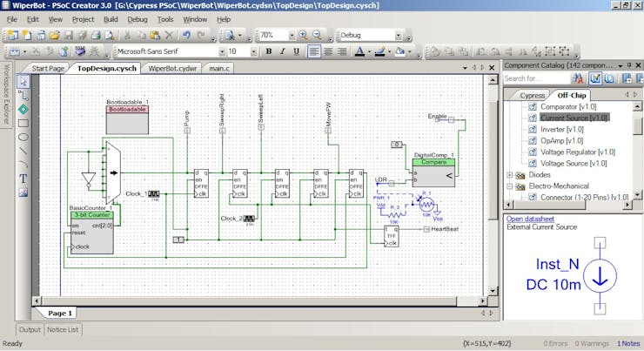Image resolution: width=644 pixels, height=351 pixels.
Task: Switch to the main.c tab
Action: pos(219,68)
